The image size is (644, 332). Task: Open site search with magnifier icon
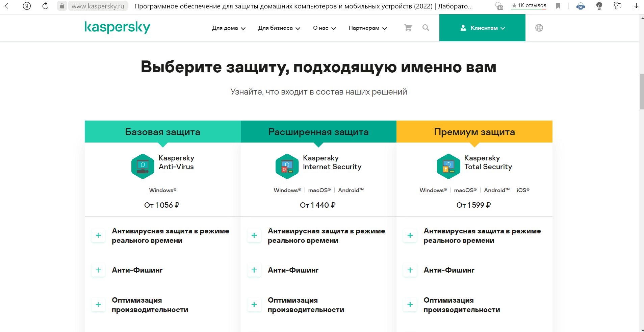coord(426,28)
